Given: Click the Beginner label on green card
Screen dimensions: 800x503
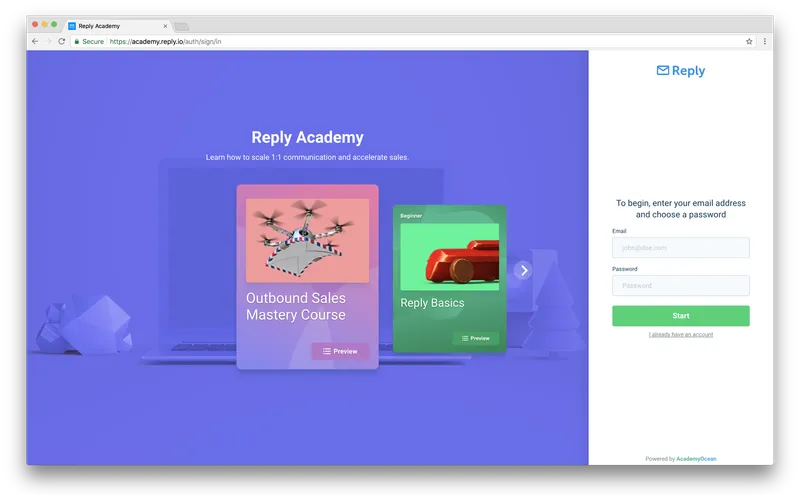Looking at the screenshot, I should (x=411, y=216).
